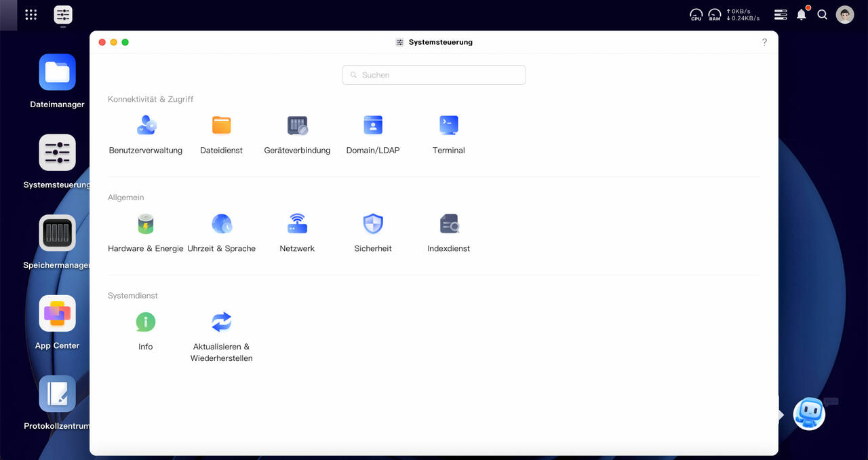Maximize the Systemsteuerung window
This screenshot has width=868, height=460.
coord(125,42)
